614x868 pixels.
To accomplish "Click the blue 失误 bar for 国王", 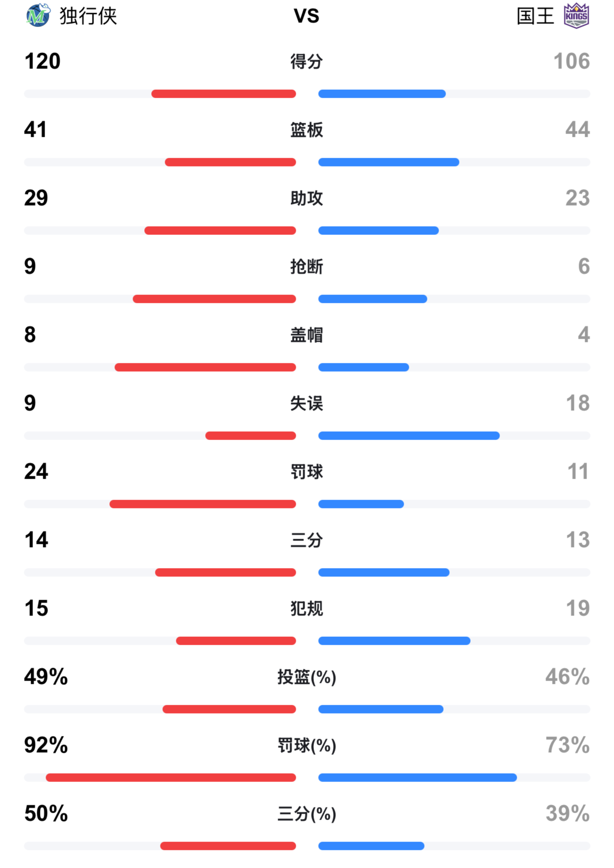I will coord(409,436).
